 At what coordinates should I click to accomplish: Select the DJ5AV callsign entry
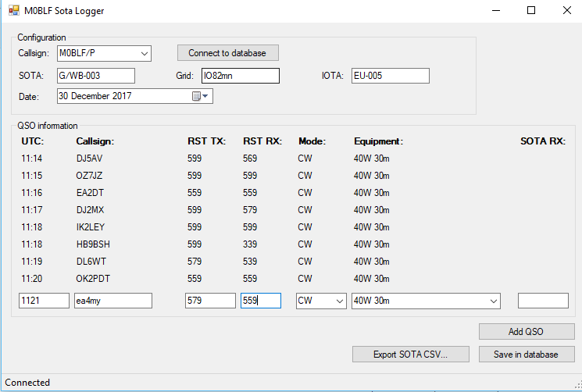coord(89,159)
